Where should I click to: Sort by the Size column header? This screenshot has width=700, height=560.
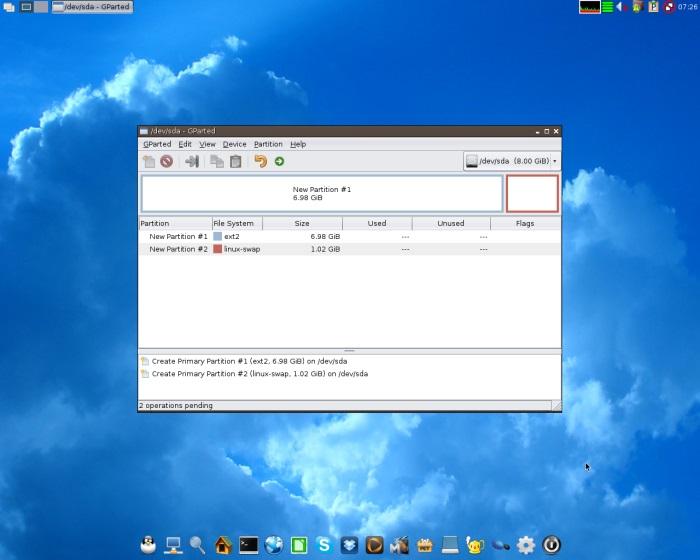[302, 223]
